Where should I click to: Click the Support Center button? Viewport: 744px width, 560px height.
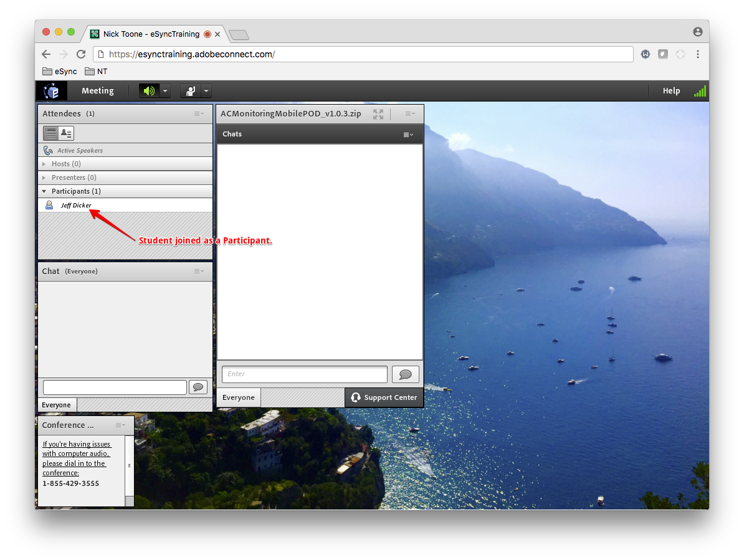pyautogui.click(x=384, y=397)
